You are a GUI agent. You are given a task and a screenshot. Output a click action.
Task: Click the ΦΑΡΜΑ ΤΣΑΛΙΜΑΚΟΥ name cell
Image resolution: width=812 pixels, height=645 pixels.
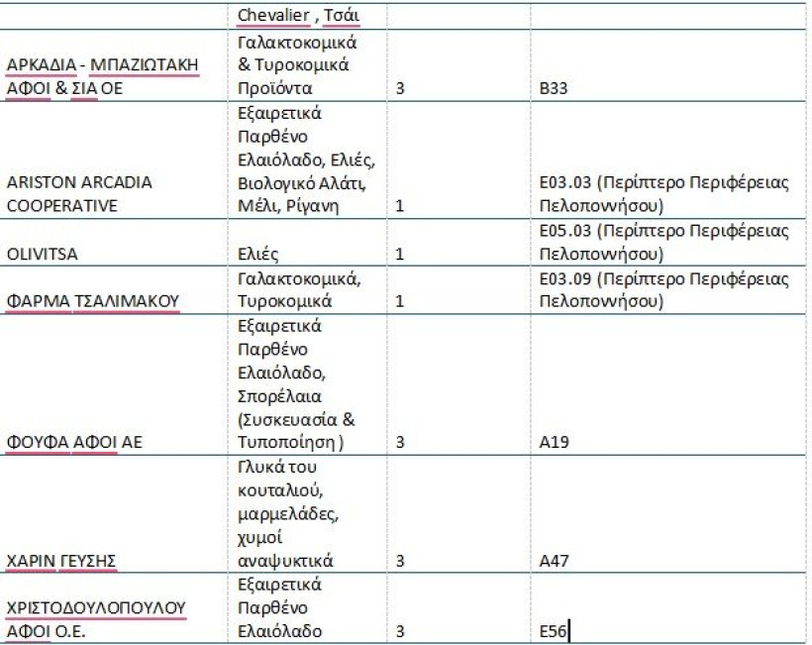click(x=93, y=300)
